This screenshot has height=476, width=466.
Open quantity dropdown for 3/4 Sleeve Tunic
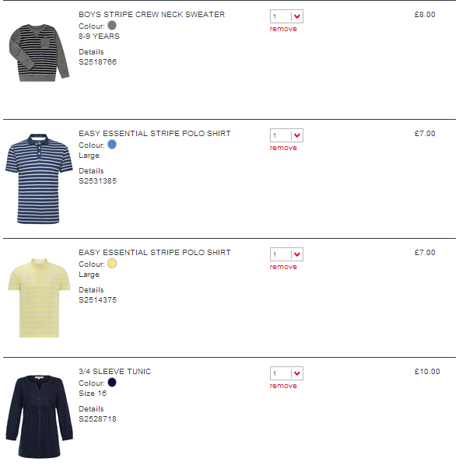point(286,373)
